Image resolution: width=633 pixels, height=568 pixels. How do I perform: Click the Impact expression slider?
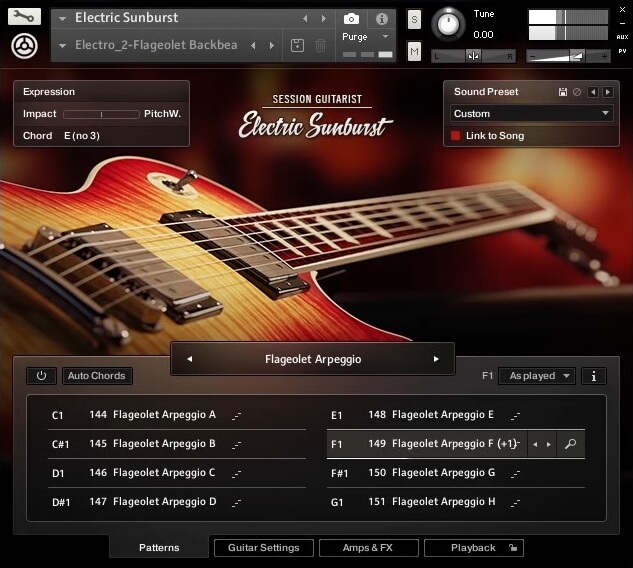101,114
